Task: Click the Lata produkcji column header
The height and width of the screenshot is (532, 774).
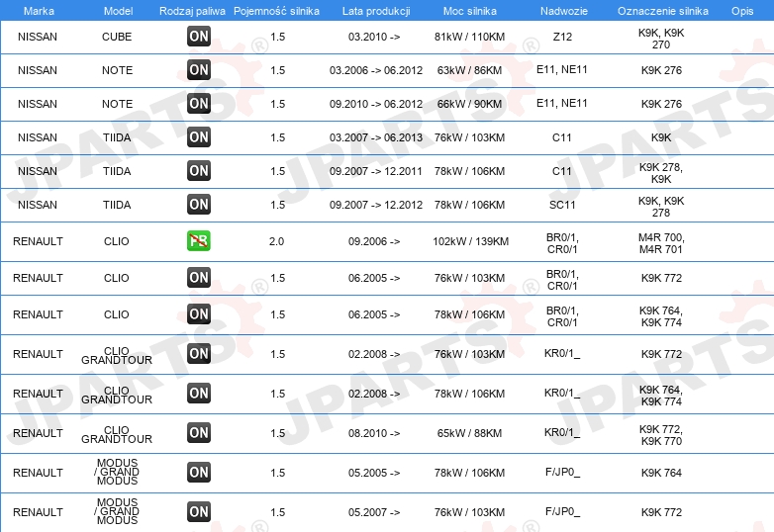Action: [x=376, y=11]
